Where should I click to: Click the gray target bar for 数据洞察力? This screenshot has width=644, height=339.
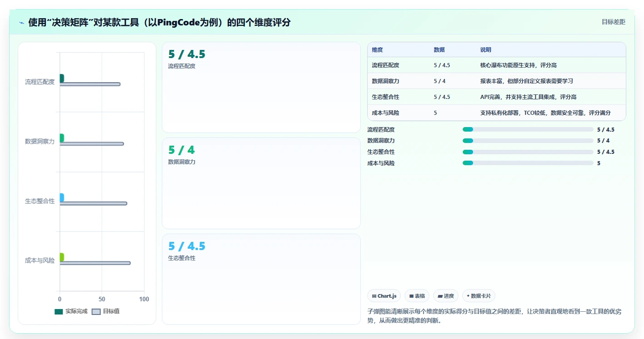tap(91, 144)
